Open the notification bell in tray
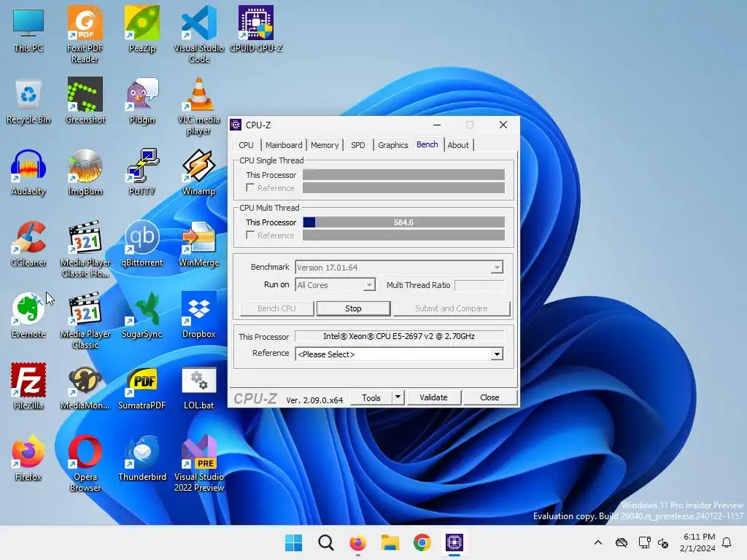The height and width of the screenshot is (560, 747). [x=727, y=542]
